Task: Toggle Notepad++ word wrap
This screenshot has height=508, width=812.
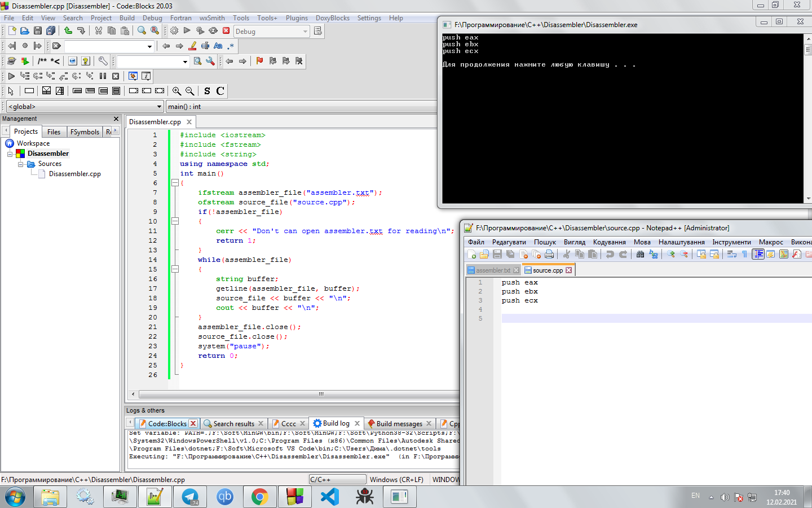Action: 732,255
